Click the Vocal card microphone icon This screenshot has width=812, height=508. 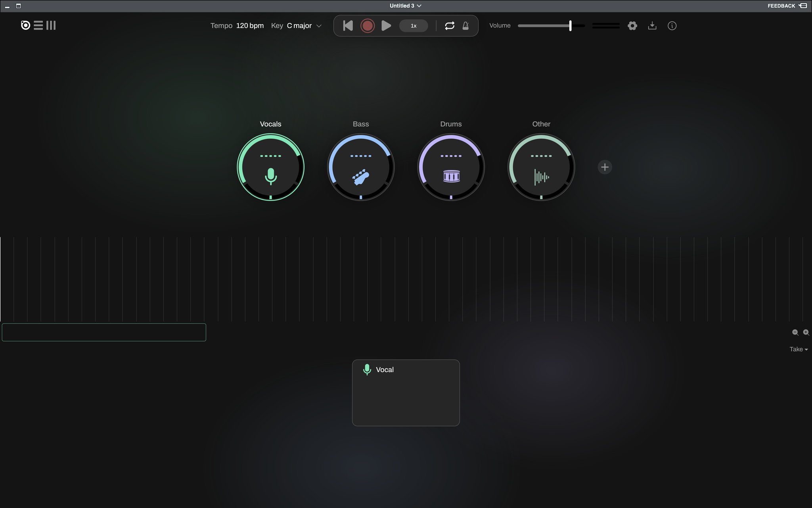click(x=367, y=369)
